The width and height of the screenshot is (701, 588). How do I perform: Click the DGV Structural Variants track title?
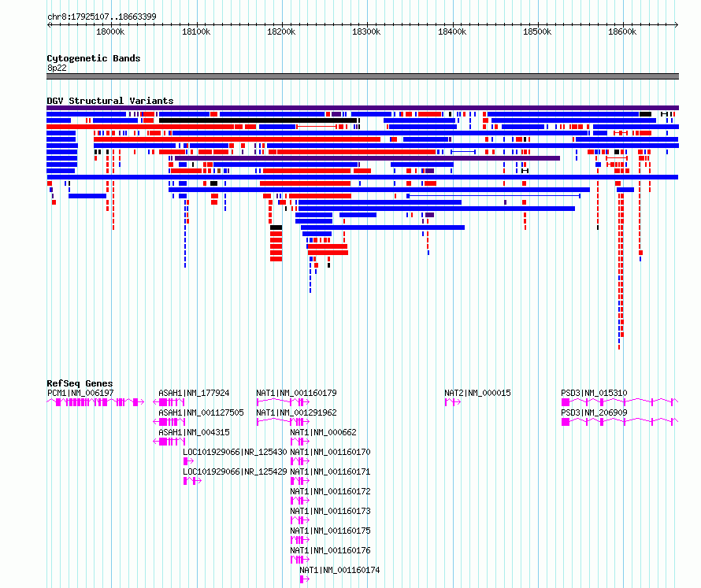click(x=110, y=101)
